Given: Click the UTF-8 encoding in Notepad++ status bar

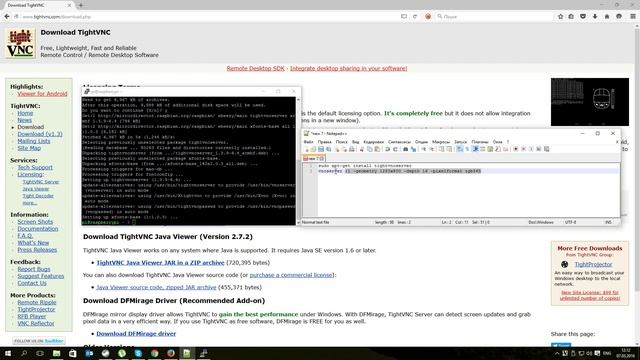Looking at the screenshot, I should [571, 222].
